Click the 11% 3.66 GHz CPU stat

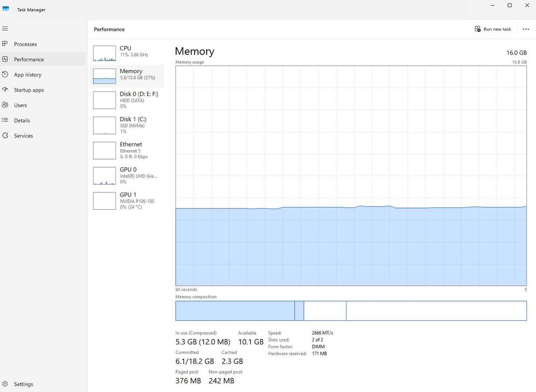tap(134, 55)
